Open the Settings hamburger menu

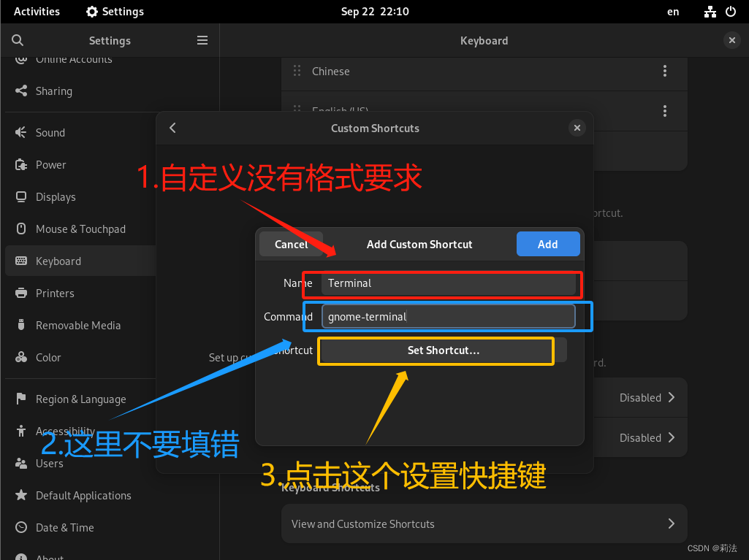tap(202, 41)
